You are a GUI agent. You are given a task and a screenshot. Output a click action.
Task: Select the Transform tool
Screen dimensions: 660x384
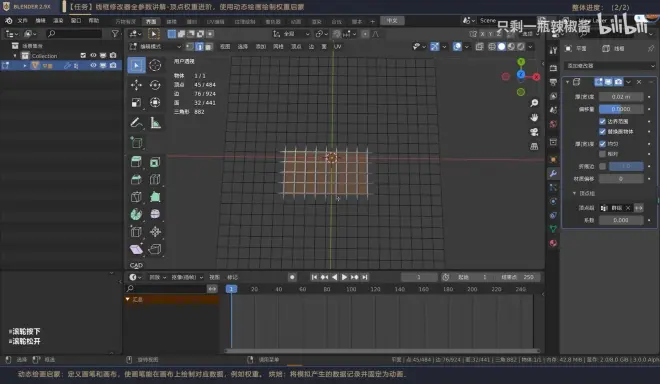155,102
